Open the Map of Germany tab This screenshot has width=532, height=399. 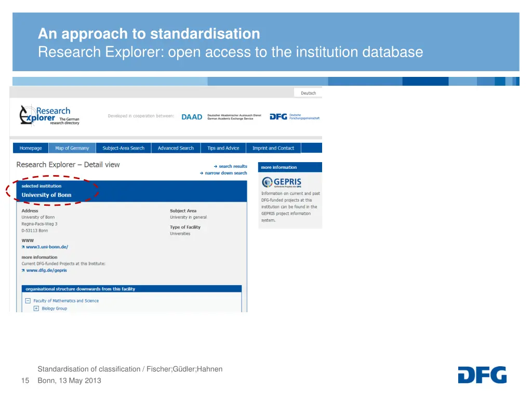click(72, 148)
